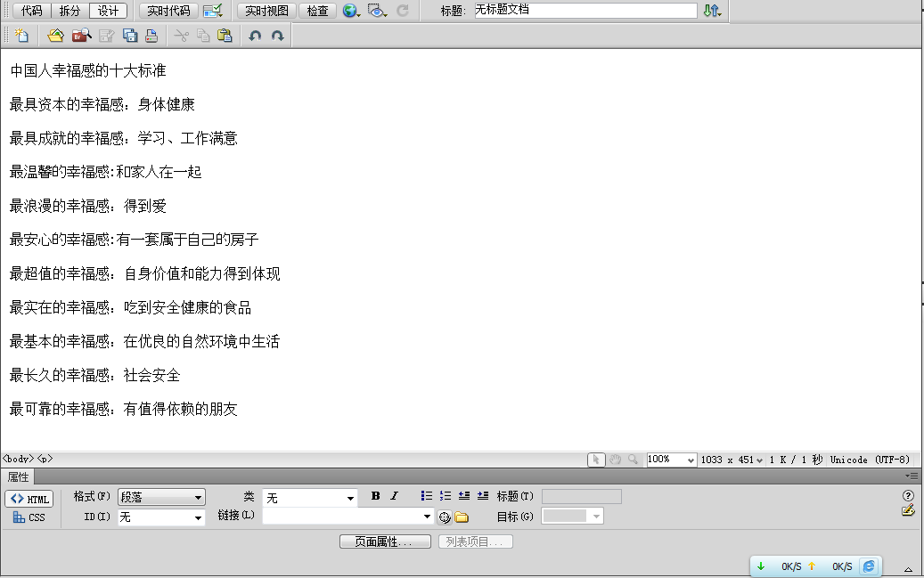Open Preview in browser globe icon
Viewport: 924px width, 578px height.
coord(351,11)
